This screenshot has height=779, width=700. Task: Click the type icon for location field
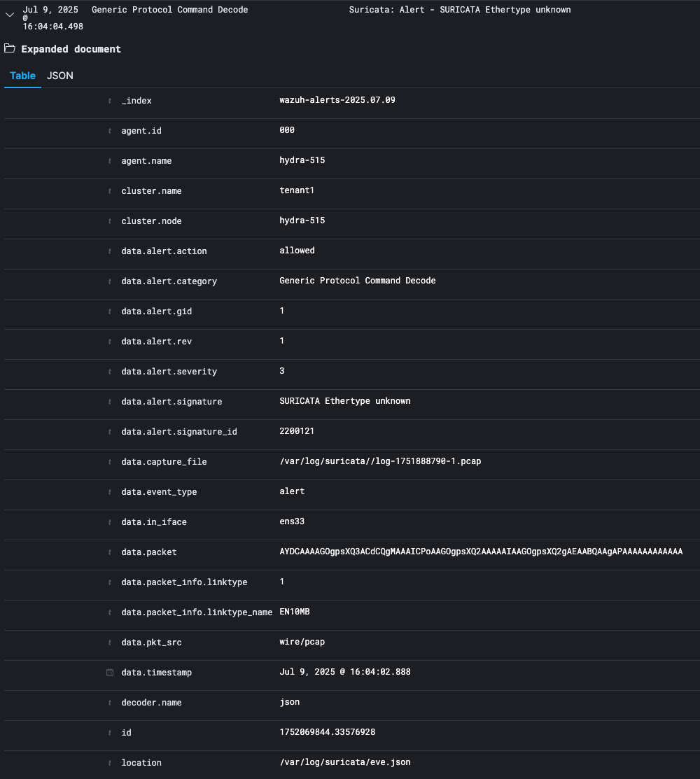coord(110,763)
